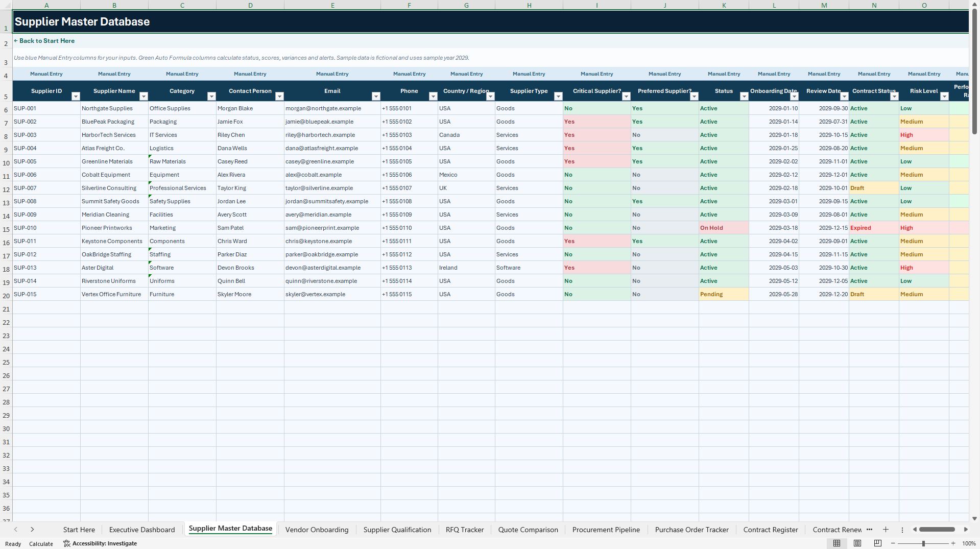This screenshot has height=549, width=980.
Task: Open the Critical Supplier? filter dropdown
Action: (x=626, y=97)
